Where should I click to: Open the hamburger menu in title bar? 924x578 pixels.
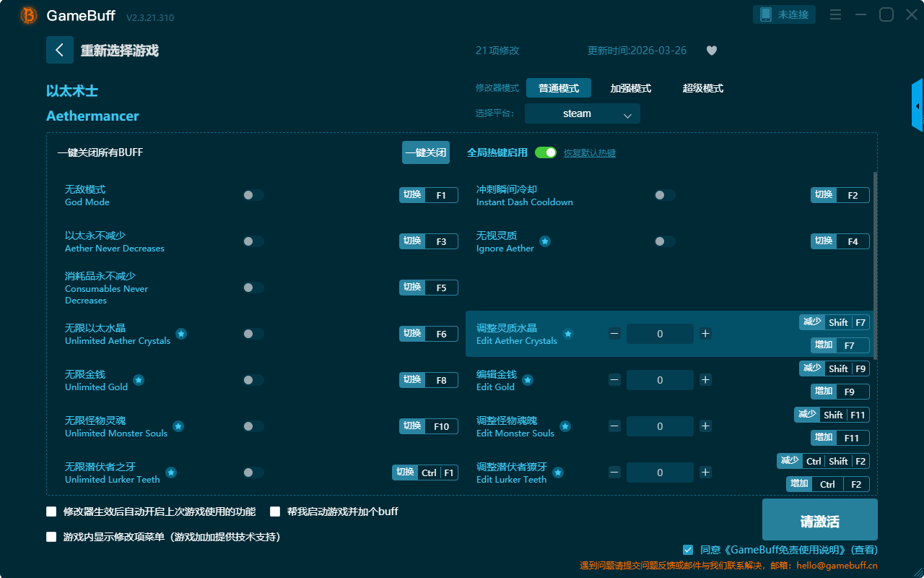click(x=835, y=14)
